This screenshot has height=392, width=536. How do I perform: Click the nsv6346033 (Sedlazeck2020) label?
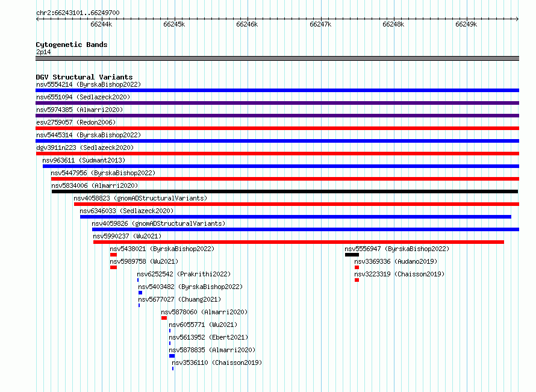pyautogui.click(x=126, y=211)
